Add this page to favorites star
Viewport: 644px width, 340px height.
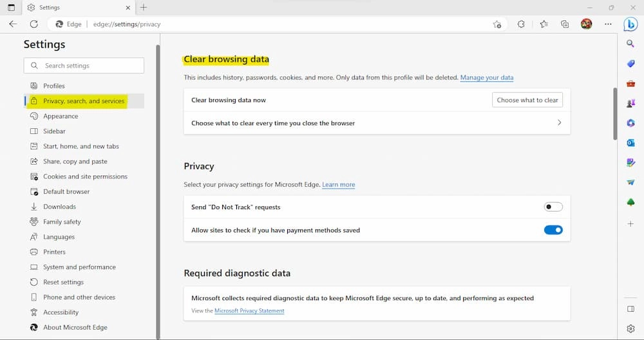click(497, 24)
